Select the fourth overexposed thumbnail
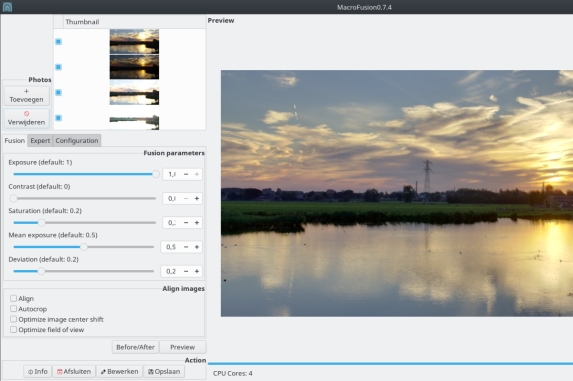Image resolution: width=573 pixels, height=381 pixels. coord(134,118)
